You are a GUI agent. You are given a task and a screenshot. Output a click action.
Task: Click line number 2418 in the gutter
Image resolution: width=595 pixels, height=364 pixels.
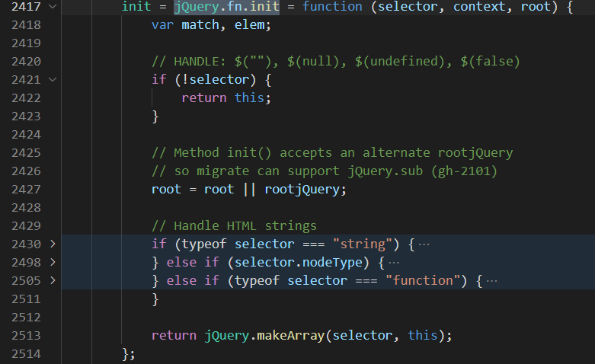coord(26,25)
